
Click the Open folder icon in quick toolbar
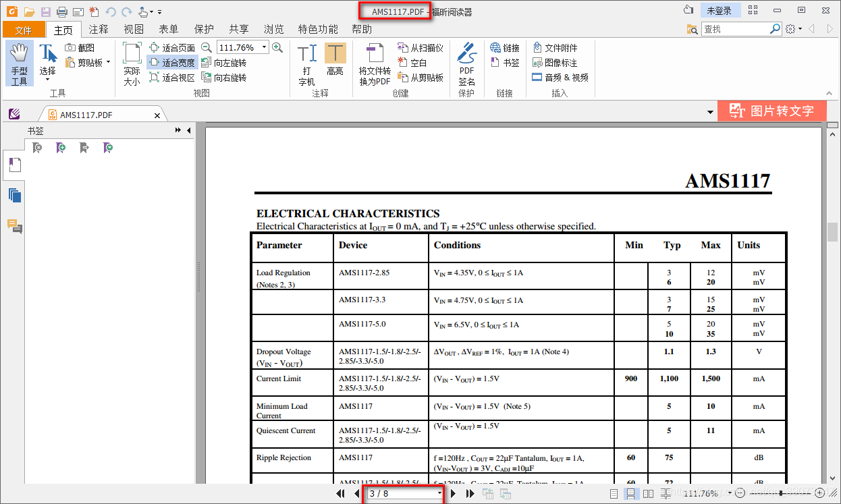click(x=29, y=11)
